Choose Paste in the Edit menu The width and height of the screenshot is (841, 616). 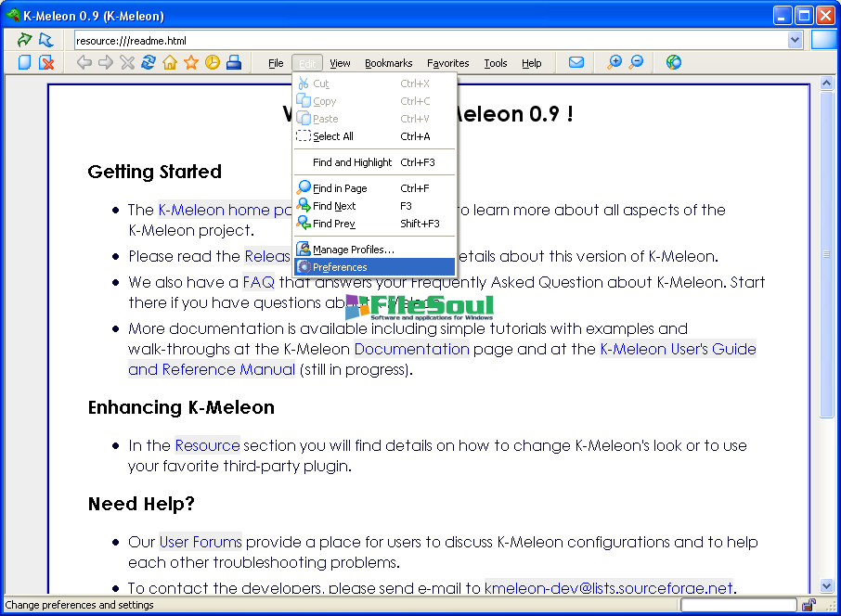pyautogui.click(x=374, y=119)
